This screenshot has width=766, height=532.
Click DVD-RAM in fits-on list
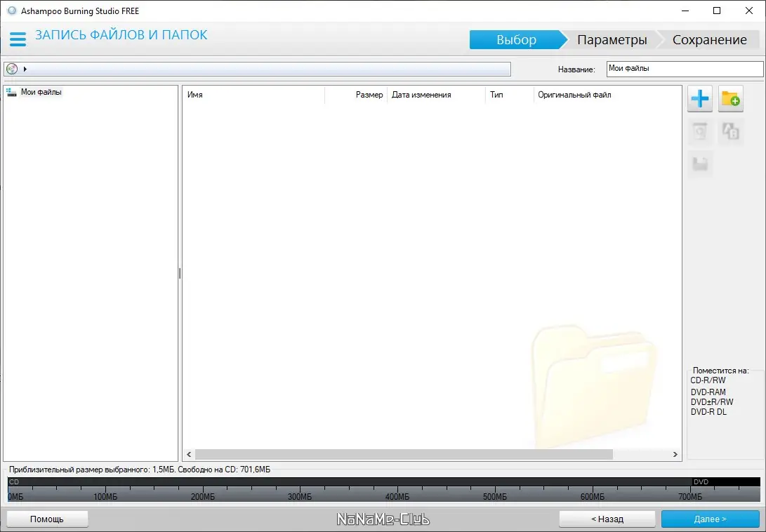tap(708, 392)
